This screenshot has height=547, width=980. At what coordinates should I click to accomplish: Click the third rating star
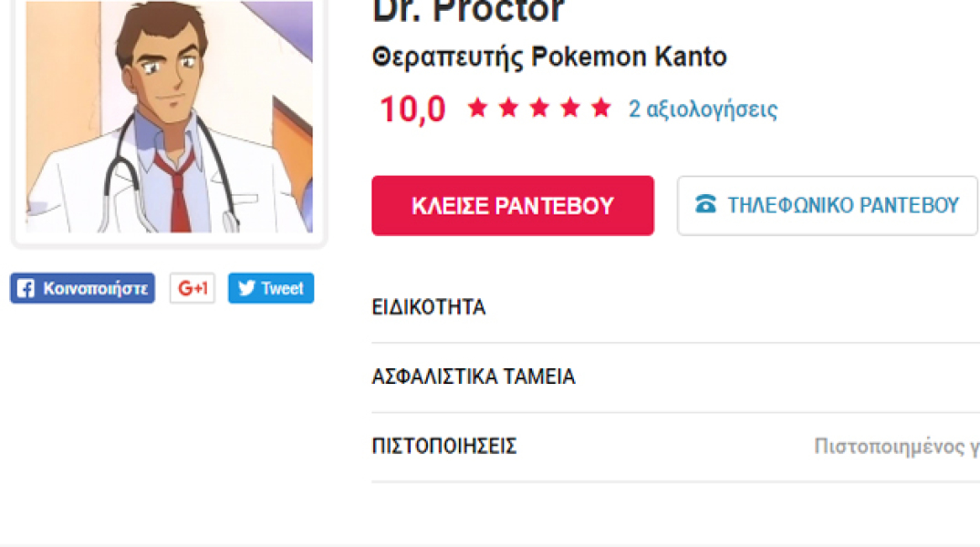(539, 108)
